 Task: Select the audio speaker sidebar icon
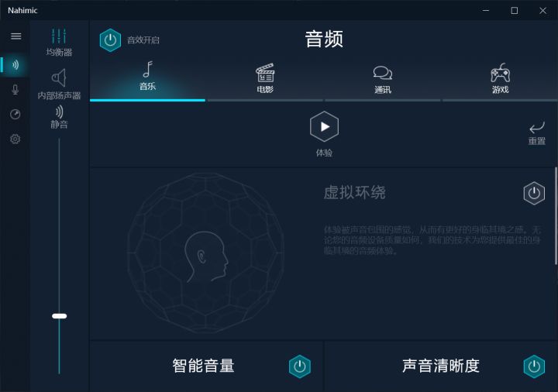15,65
